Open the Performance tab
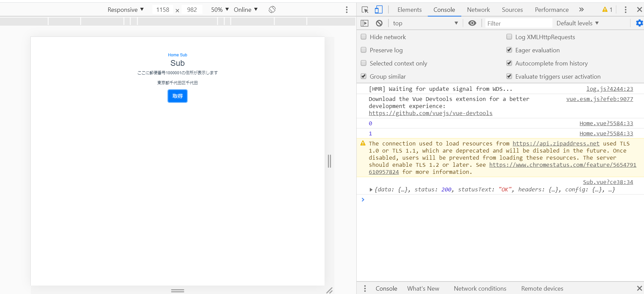This screenshot has height=294, width=644. click(552, 10)
